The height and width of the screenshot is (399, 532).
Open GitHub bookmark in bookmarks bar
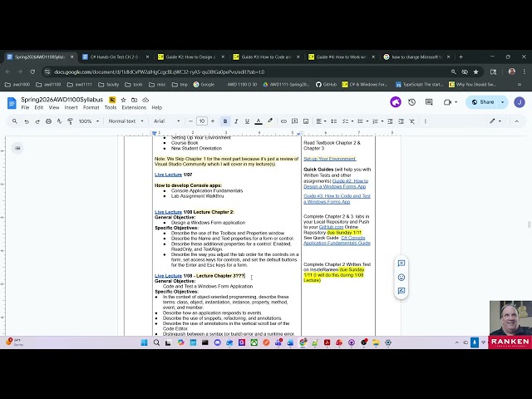[x=326, y=85]
